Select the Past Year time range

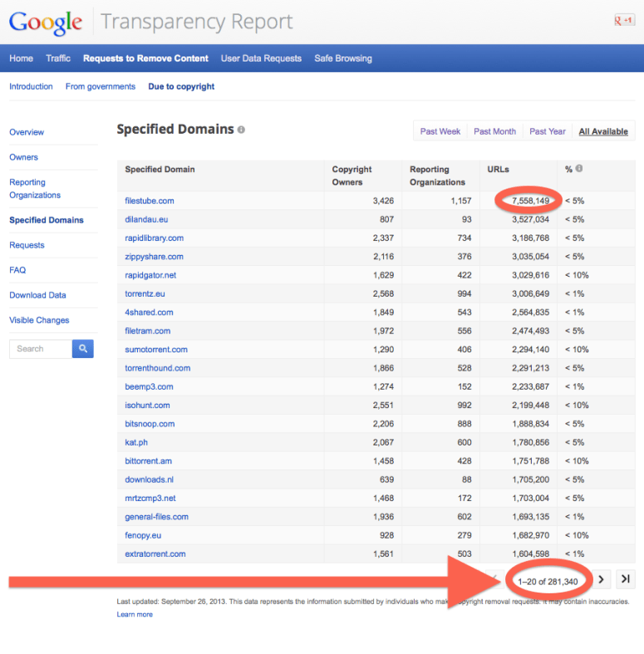pos(547,131)
